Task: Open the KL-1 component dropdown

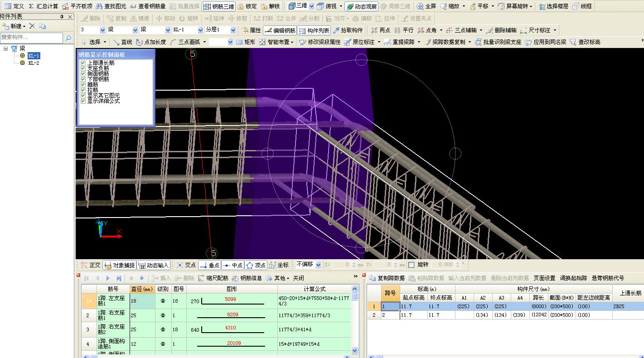Action: click(200, 30)
